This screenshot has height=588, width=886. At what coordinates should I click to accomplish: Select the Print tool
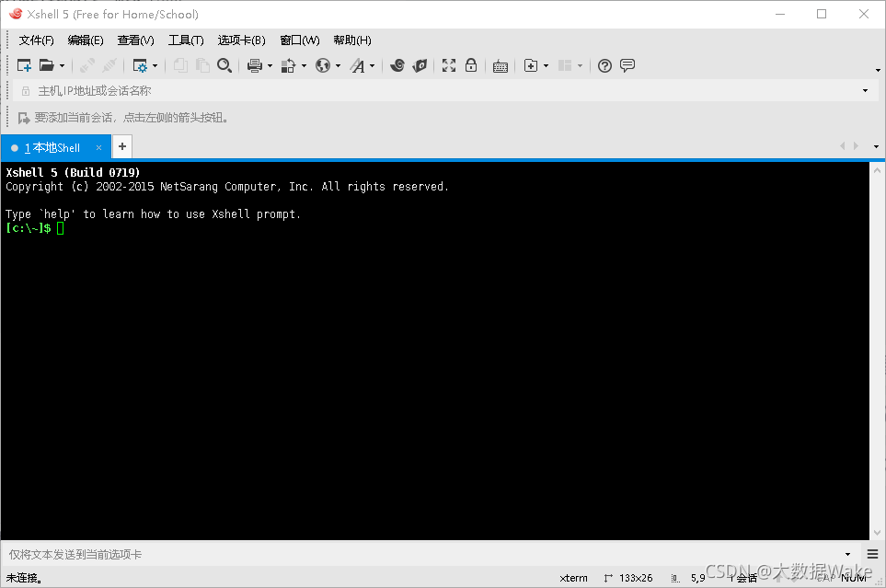[x=256, y=65]
